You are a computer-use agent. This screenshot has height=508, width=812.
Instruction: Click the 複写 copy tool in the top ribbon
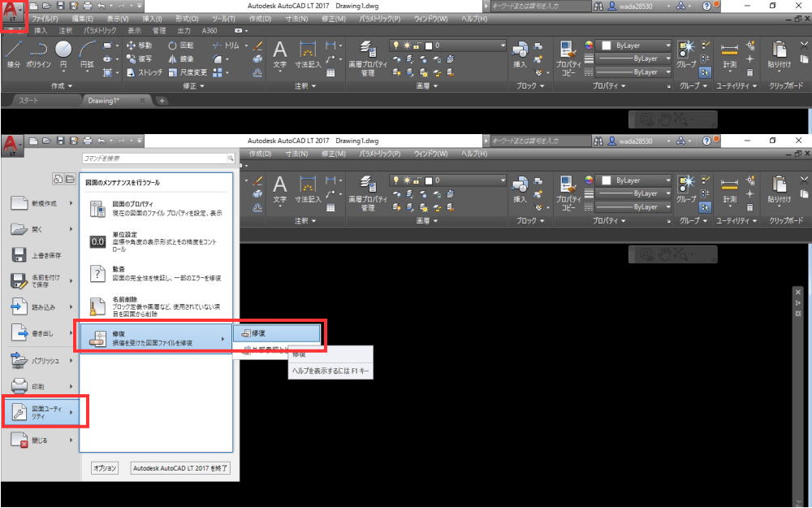140,59
